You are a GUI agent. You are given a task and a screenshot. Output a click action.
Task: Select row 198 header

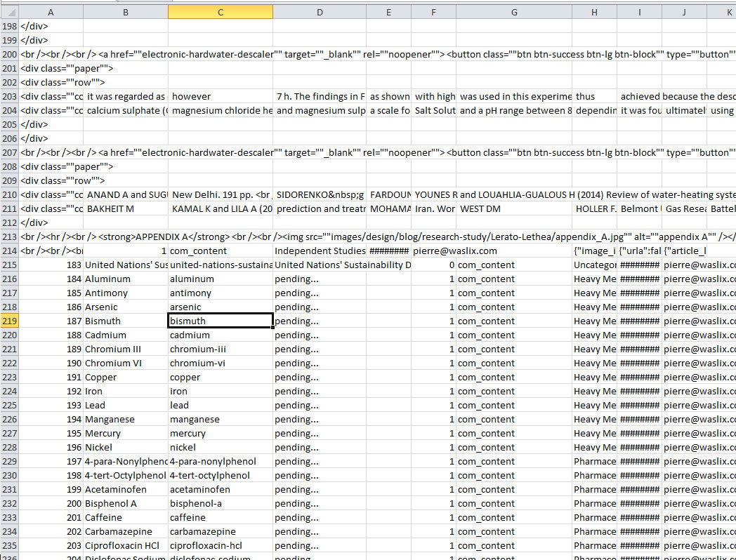click(x=9, y=26)
